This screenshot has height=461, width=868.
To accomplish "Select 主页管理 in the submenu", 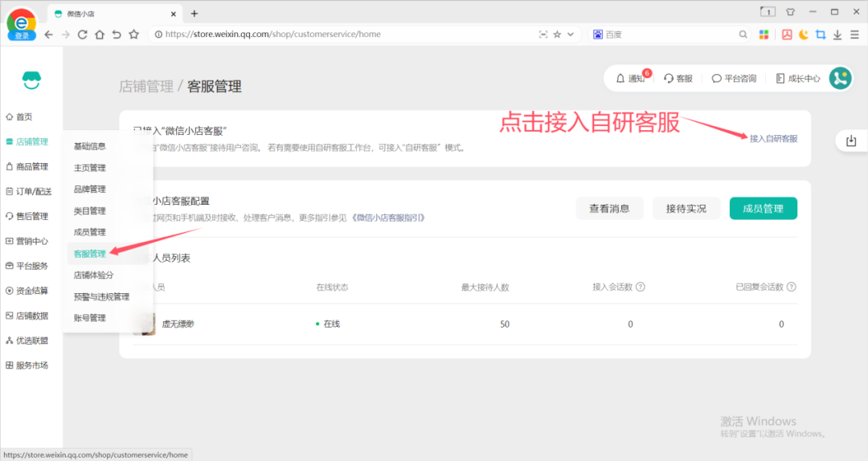I will coord(90,168).
